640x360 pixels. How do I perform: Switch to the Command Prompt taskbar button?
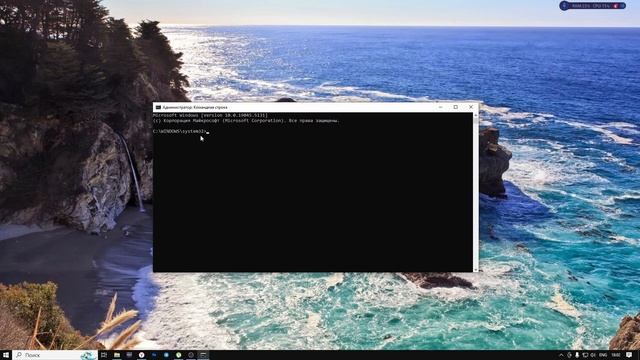(203, 355)
